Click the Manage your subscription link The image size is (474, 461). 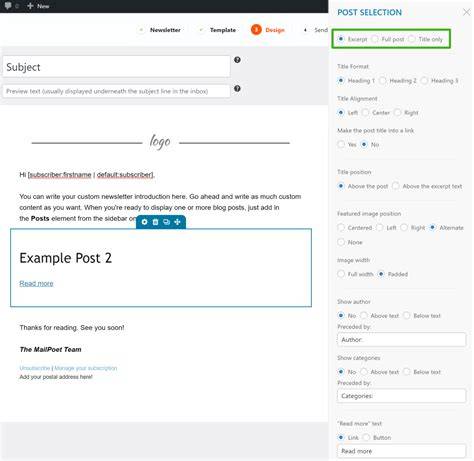(86, 368)
